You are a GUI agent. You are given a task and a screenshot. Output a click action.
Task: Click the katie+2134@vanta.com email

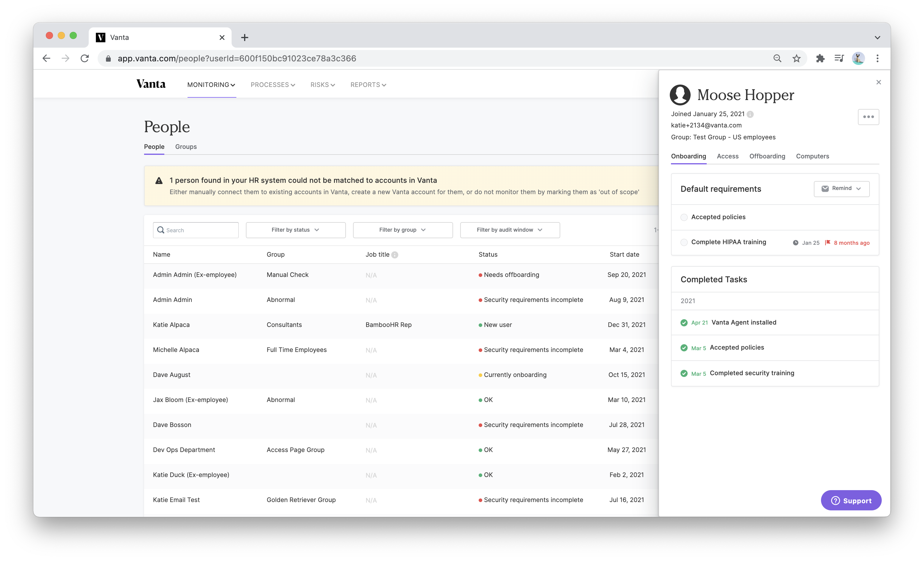(706, 125)
